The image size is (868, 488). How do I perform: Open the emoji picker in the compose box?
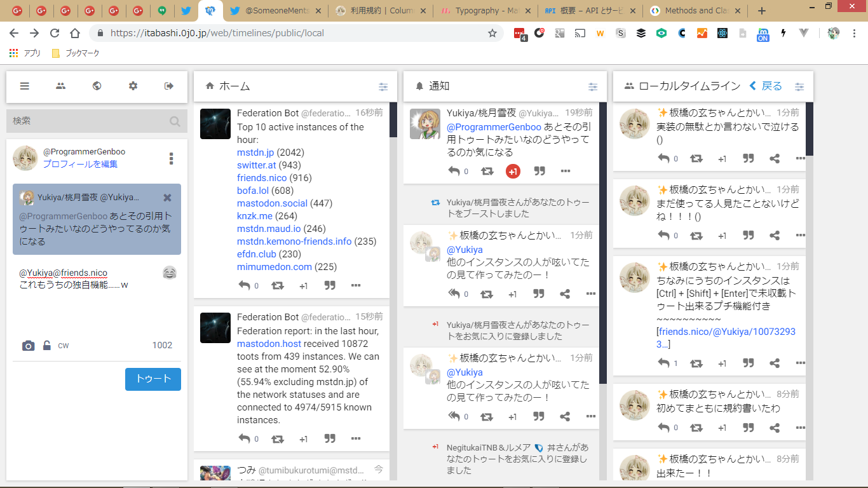(169, 273)
